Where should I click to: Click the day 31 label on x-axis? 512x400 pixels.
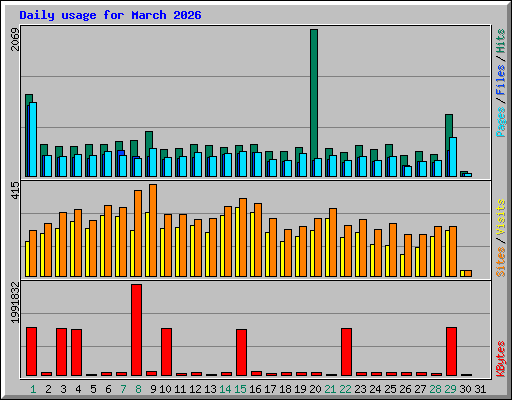[x=480, y=389]
